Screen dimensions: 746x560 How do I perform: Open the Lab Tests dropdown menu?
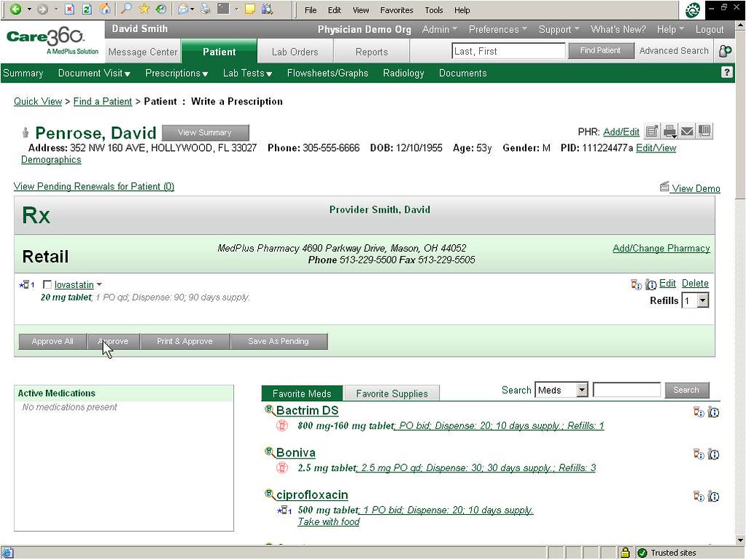point(247,73)
